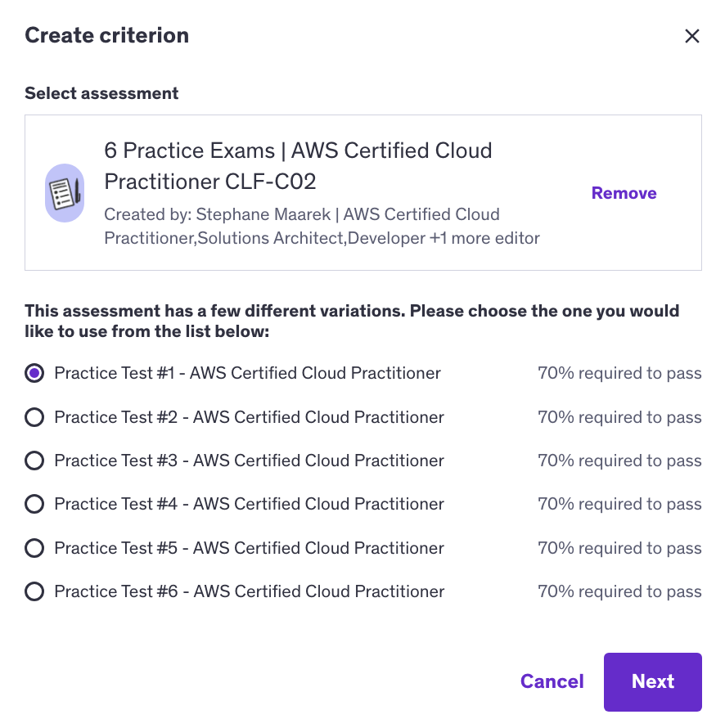Click the 6 Practice Exams assessment title

(298, 165)
